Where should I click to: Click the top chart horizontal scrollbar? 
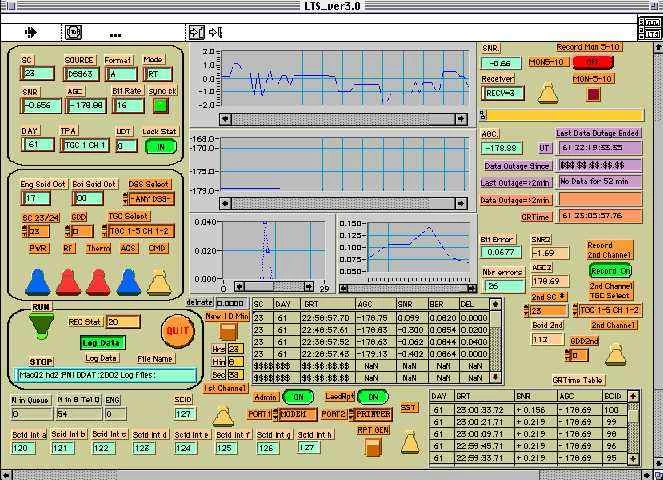pos(342,120)
